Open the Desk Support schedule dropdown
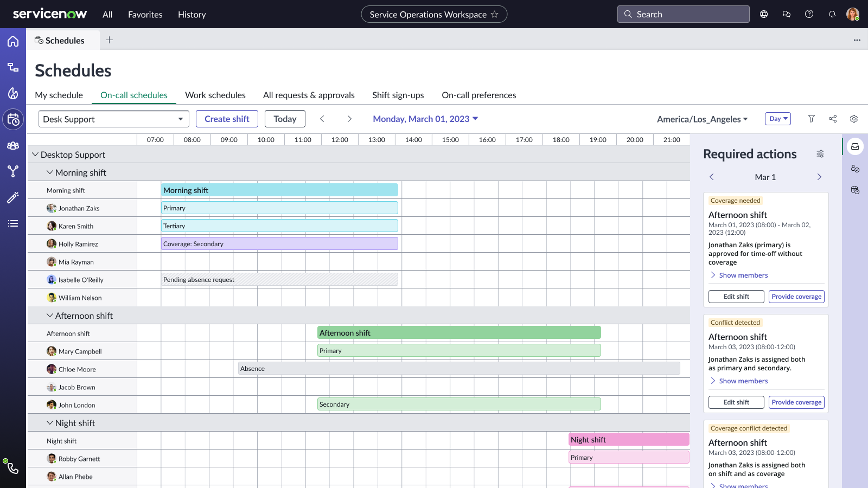Image resolution: width=868 pixels, height=488 pixels. click(114, 119)
